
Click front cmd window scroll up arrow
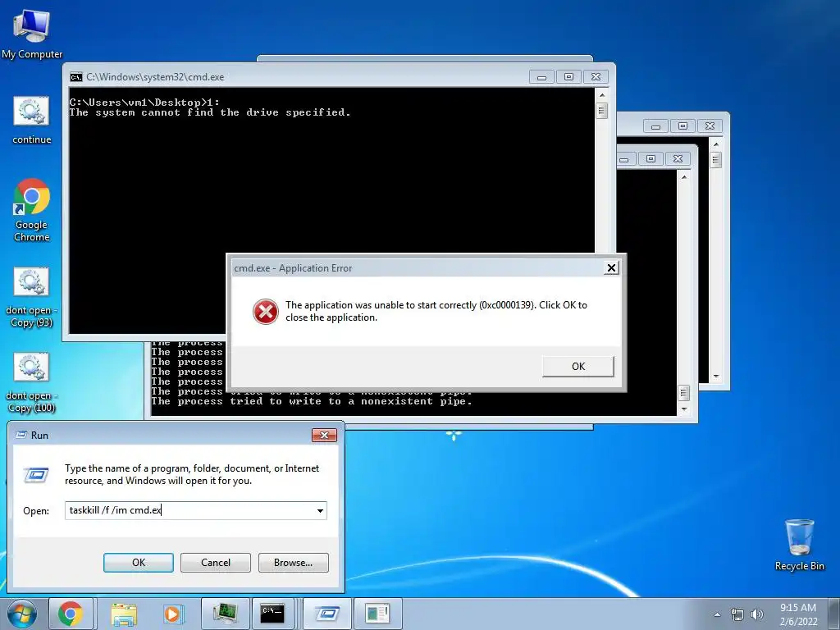tap(602, 95)
